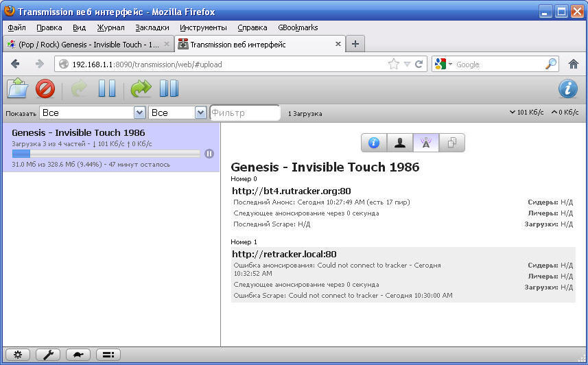Click the Genesis torrent progress bar
The image size is (588, 365).
[106, 154]
